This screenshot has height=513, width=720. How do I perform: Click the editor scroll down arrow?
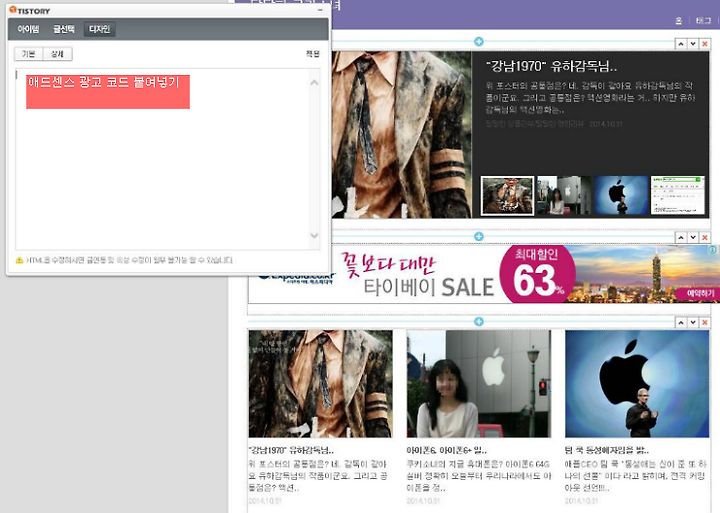pos(315,236)
